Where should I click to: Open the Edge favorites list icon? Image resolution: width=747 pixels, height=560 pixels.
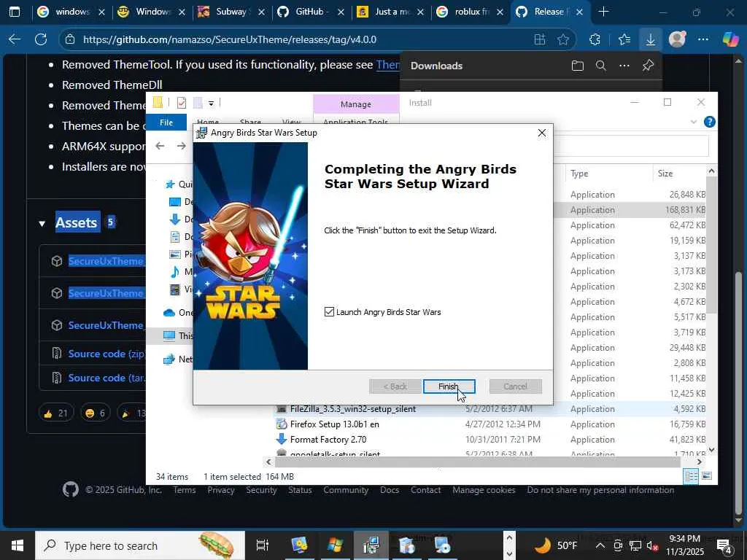coord(624,39)
